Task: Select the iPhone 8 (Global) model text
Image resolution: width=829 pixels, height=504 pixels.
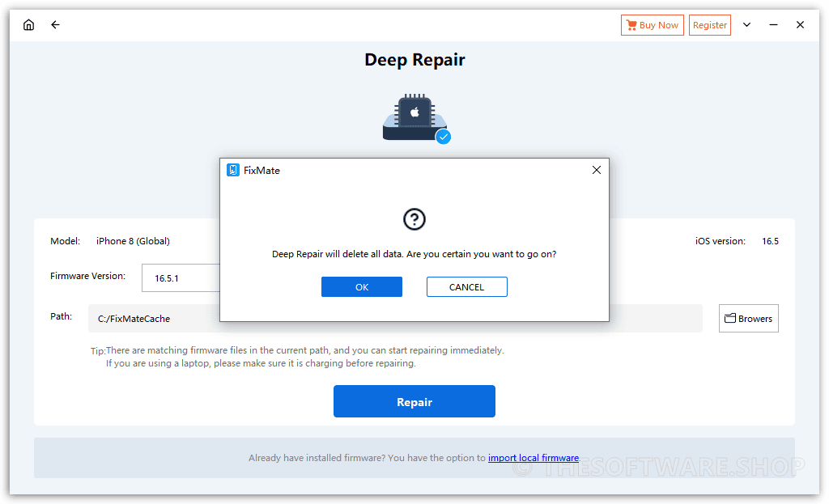Action: pyautogui.click(x=133, y=241)
